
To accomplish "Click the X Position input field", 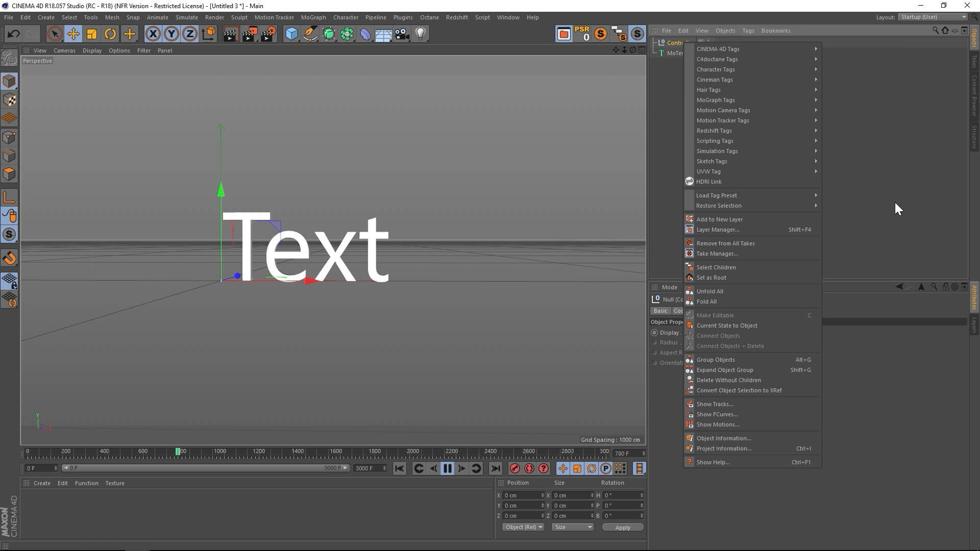I will (521, 495).
